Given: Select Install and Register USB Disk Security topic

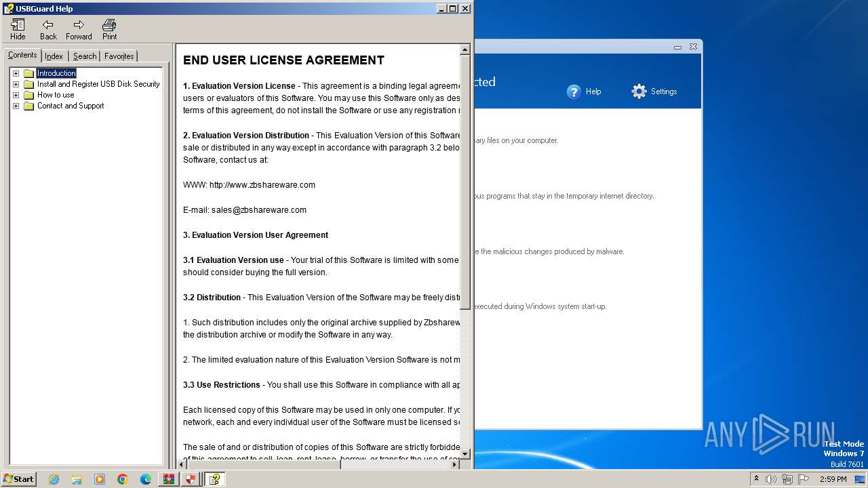Looking at the screenshot, I should coord(98,84).
